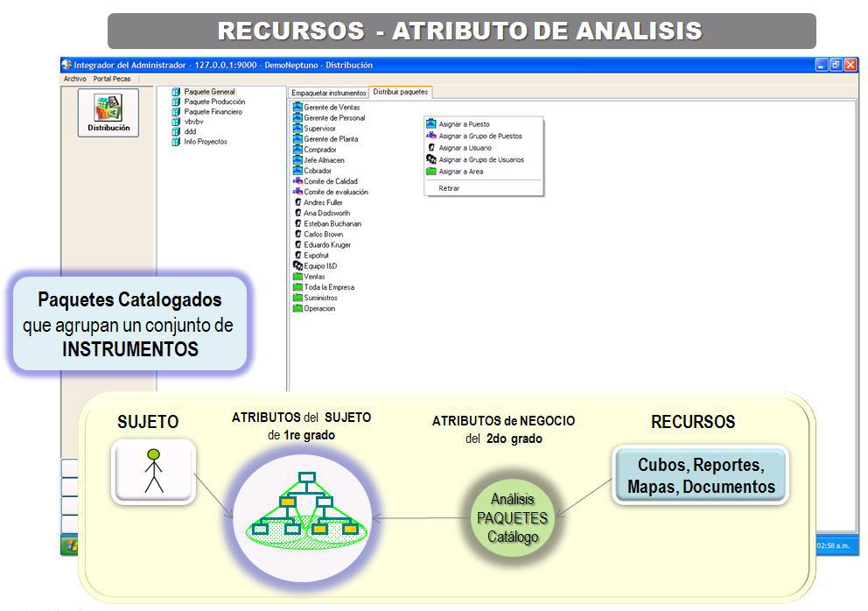Click the Andres Fuller user icon

297,203
